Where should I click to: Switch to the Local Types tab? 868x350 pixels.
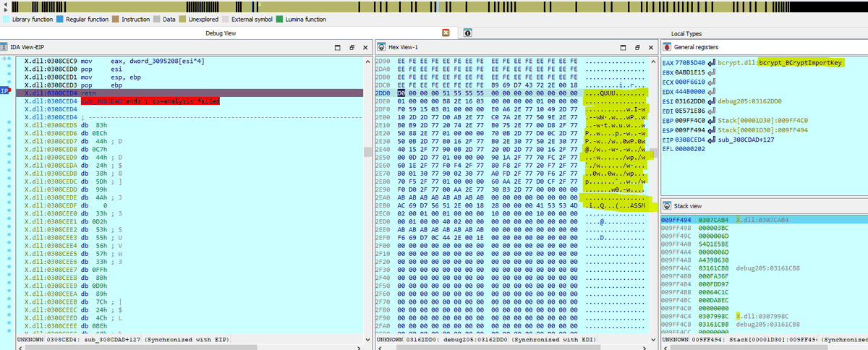686,33
